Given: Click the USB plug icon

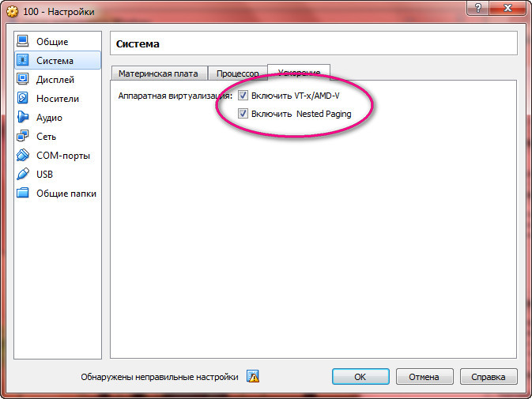Looking at the screenshot, I should 23,174.
